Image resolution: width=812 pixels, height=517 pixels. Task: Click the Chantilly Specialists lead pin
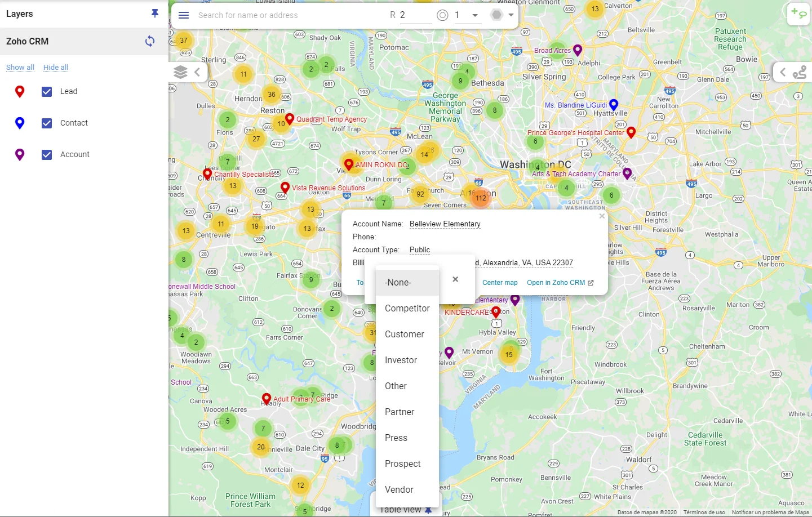click(x=207, y=174)
